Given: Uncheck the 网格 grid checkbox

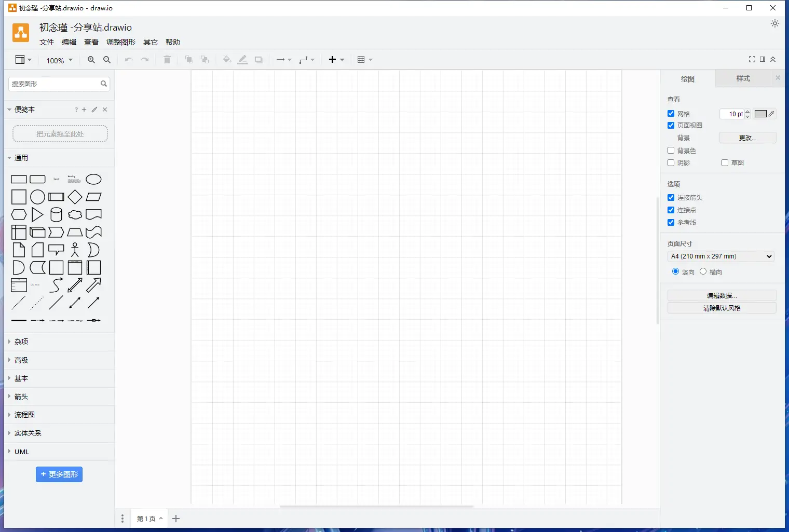Looking at the screenshot, I should (x=671, y=113).
